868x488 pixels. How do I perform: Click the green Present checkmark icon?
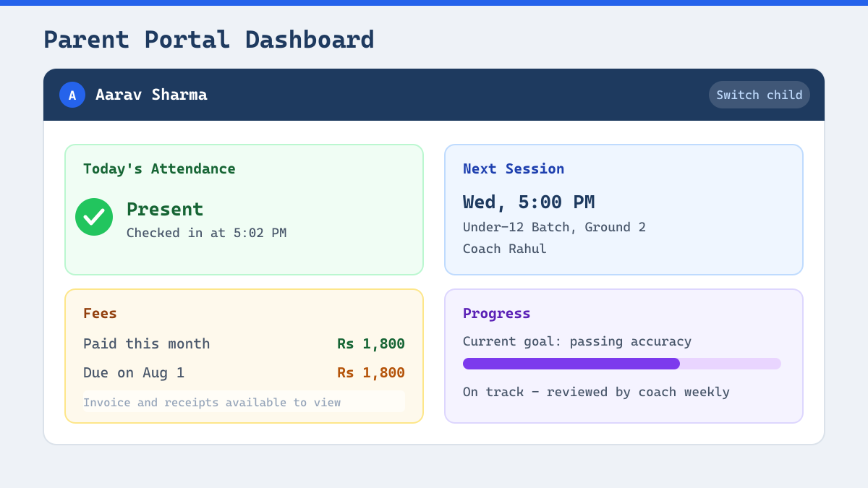pos(94,217)
